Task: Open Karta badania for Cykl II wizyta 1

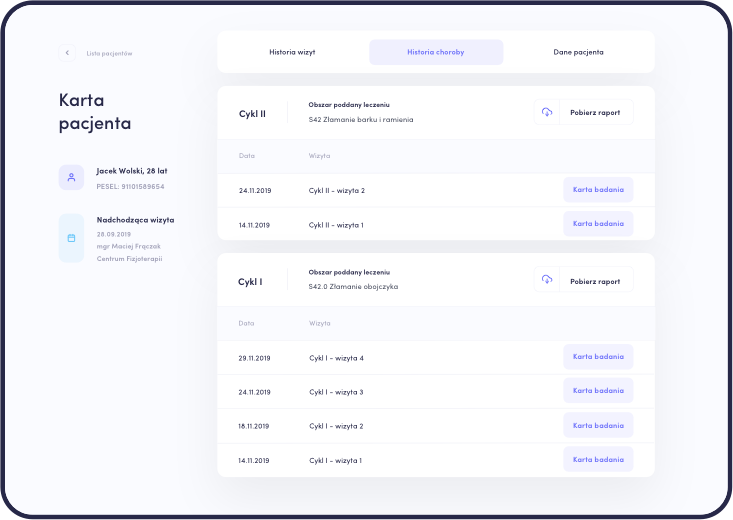Action: click(x=598, y=224)
